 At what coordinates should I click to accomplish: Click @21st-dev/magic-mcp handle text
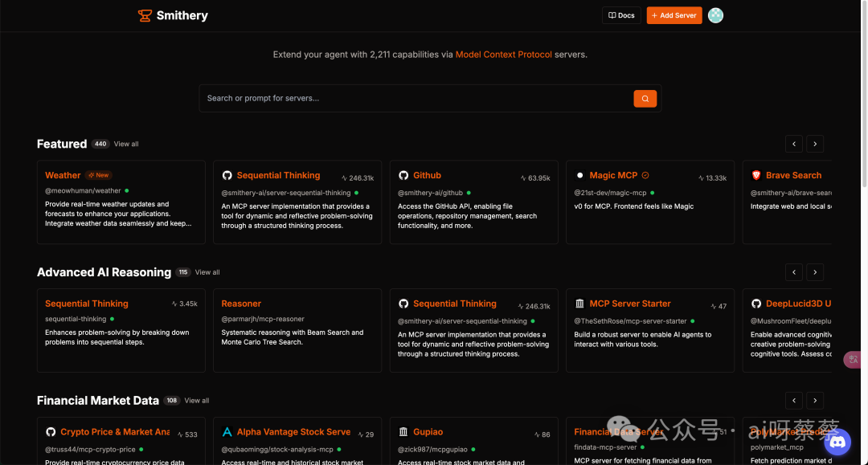(x=610, y=193)
